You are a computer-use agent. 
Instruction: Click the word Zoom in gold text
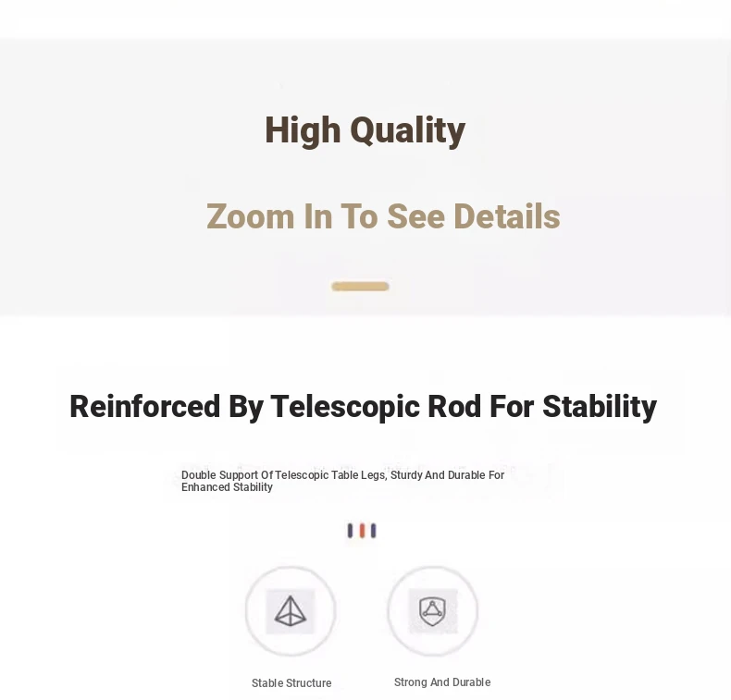(251, 216)
